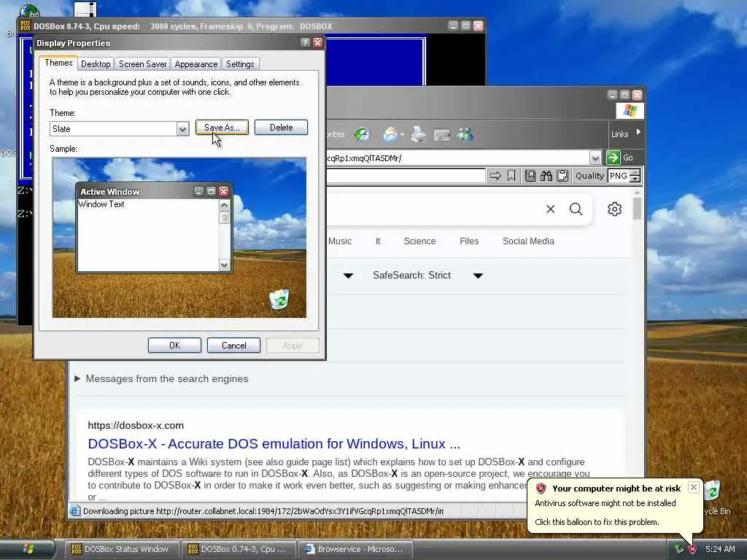Click the help question mark in Display Properties
The width and height of the screenshot is (747, 560).
click(x=306, y=43)
